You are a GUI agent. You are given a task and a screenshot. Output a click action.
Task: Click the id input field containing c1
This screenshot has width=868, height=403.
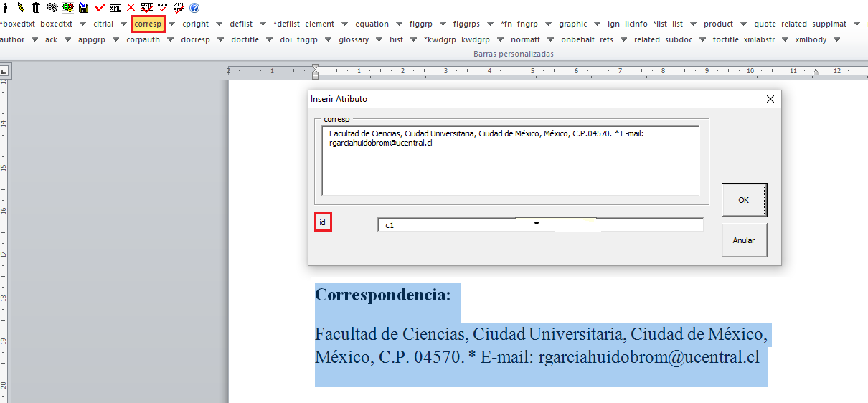click(539, 225)
